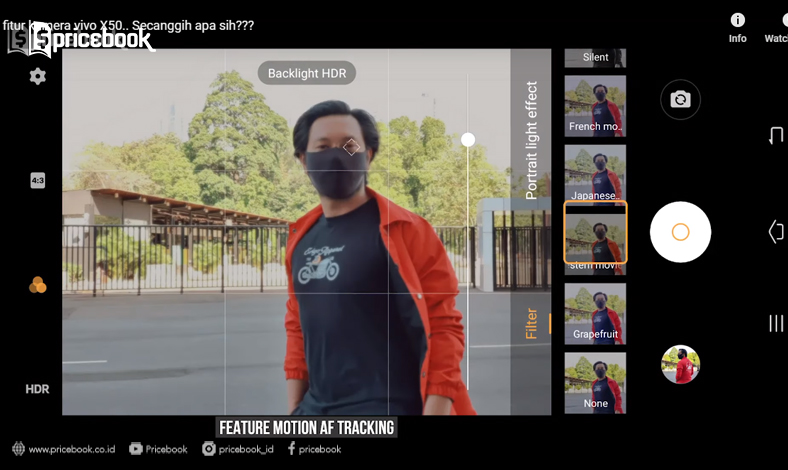
Task: Open the video Info button
Action: 737,28
